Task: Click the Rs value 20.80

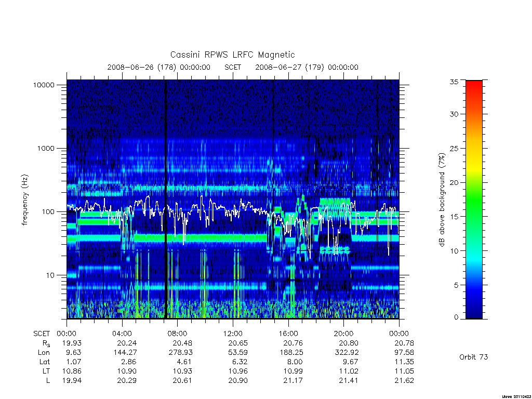Action: (349, 343)
